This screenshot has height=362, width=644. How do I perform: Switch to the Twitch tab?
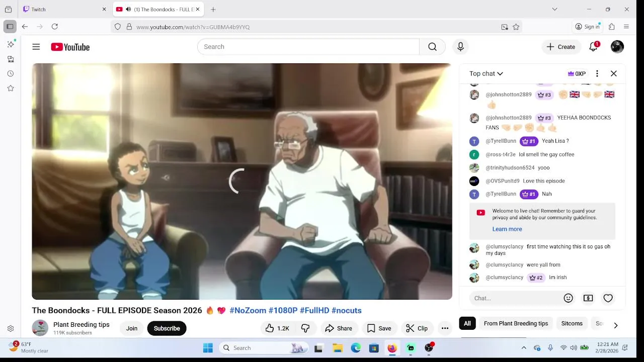(x=65, y=10)
